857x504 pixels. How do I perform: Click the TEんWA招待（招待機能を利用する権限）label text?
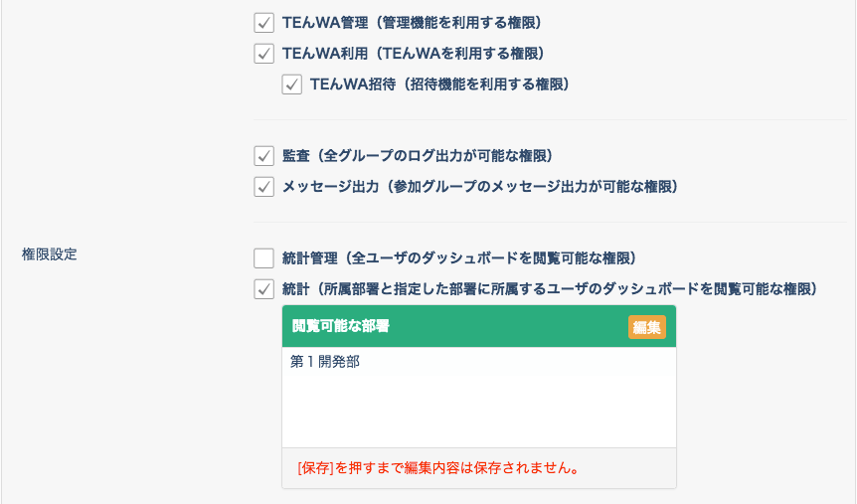click(440, 84)
